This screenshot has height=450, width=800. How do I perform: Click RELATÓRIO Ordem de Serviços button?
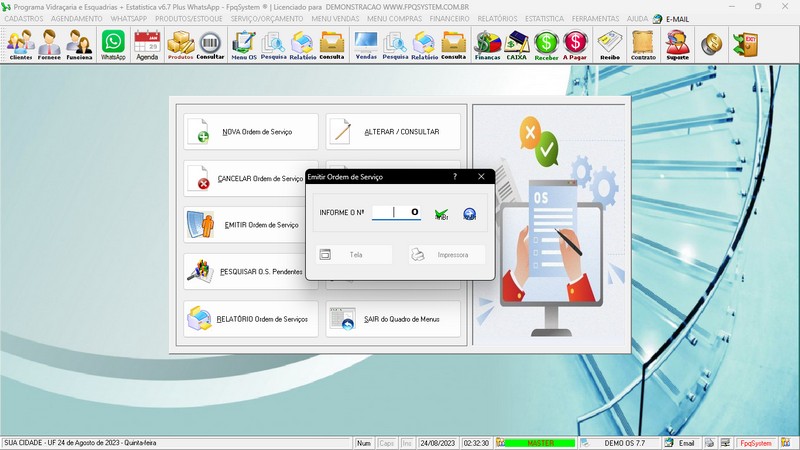coord(251,319)
